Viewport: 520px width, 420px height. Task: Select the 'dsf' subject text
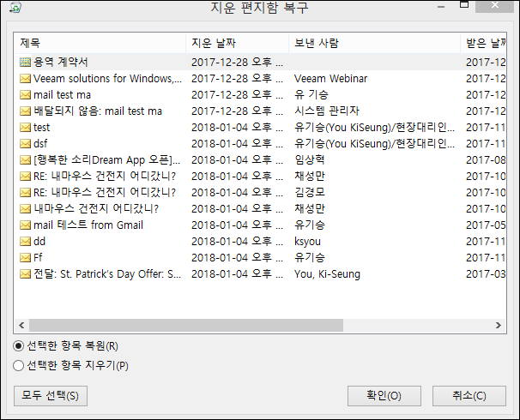(x=40, y=144)
